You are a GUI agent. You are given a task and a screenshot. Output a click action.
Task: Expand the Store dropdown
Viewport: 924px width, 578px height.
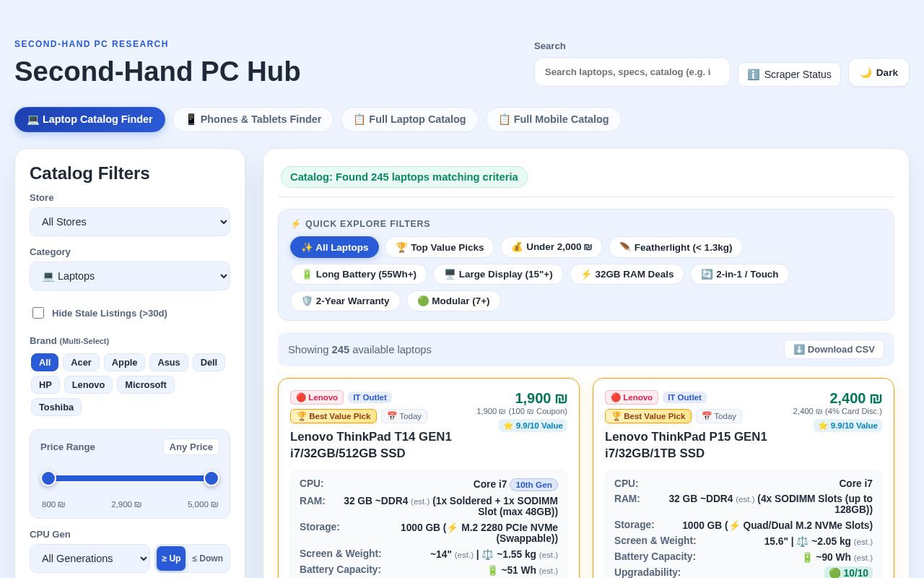point(130,222)
